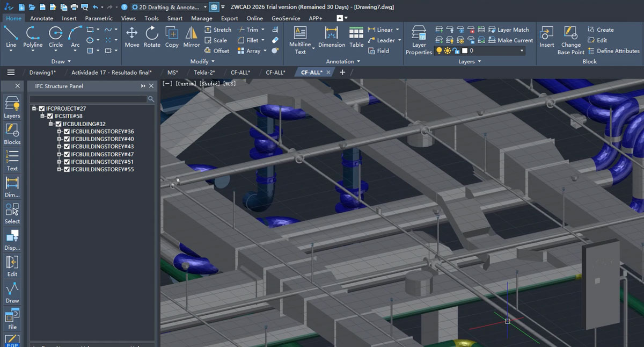Disable the IFCSITE#58 checkbox
The width and height of the screenshot is (644, 347).
[x=50, y=116]
